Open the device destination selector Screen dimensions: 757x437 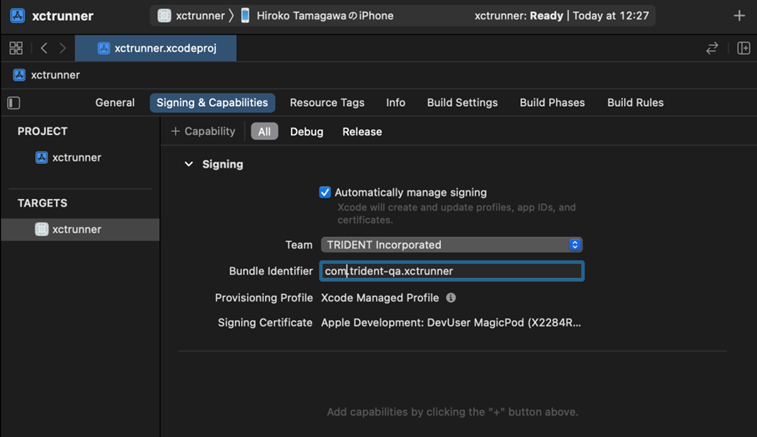pos(317,16)
